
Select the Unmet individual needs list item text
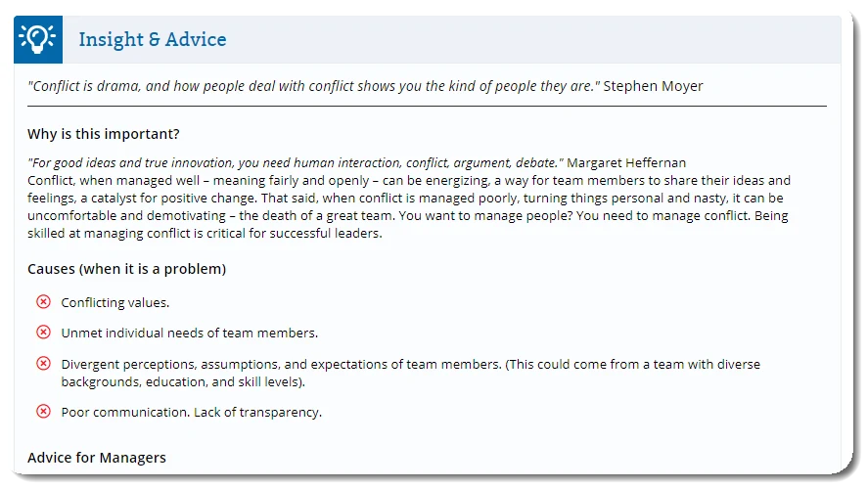tap(189, 333)
